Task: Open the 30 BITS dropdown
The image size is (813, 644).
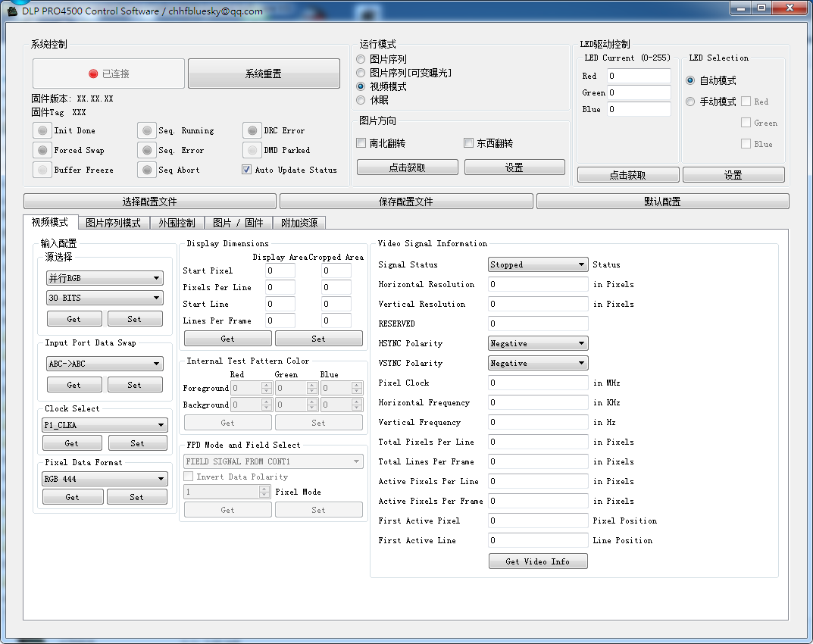Action: coord(105,298)
